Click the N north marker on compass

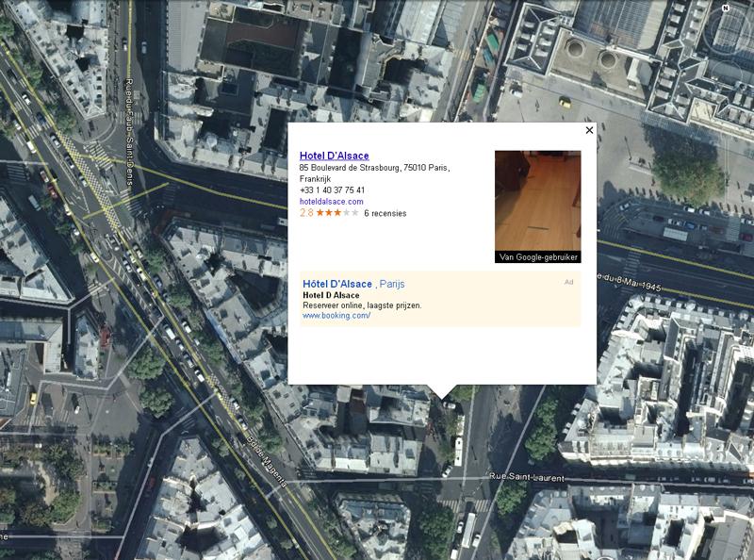click(726, 8)
